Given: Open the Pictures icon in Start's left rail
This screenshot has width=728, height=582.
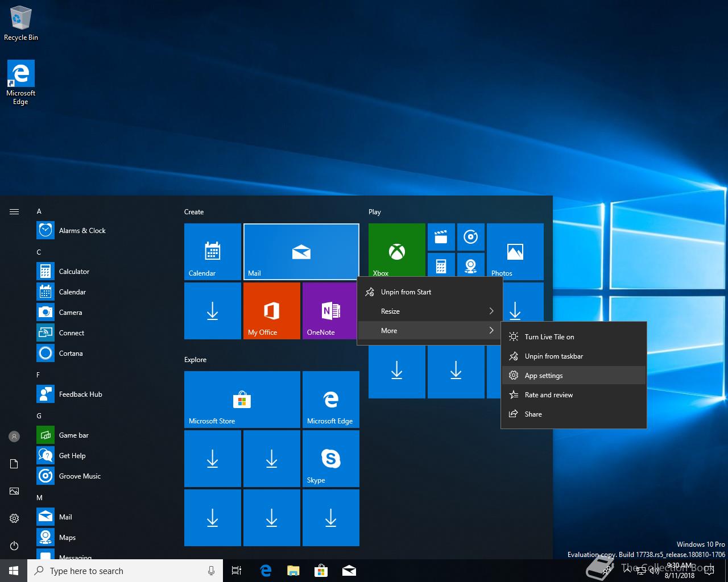Looking at the screenshot, I should 14,491.
